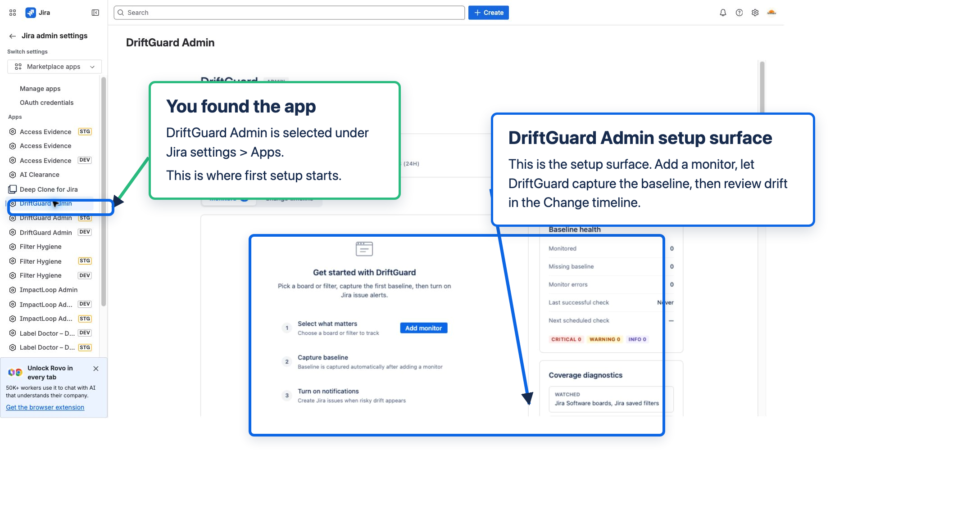This screenshot has width=980, height=522.
Task: Open the DriftGuard Admin DEV app
Action: [x=50, y=233]
